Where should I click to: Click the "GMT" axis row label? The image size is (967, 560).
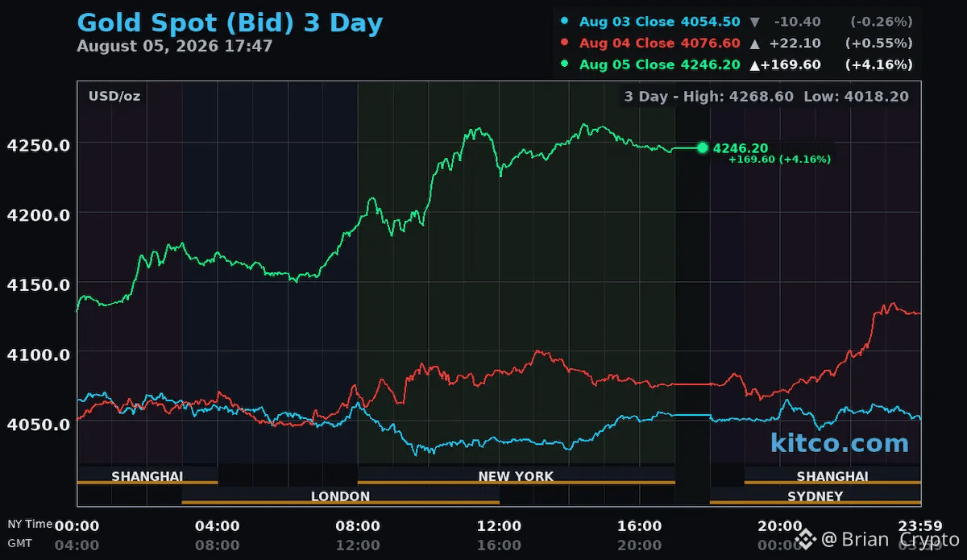19,543
